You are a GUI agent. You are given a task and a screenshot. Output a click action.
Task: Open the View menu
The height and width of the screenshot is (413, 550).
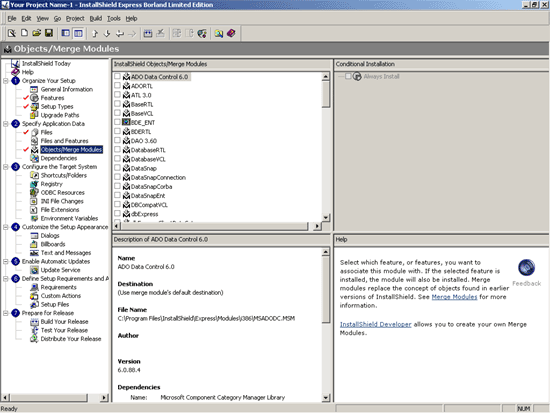tap(43, 18)
